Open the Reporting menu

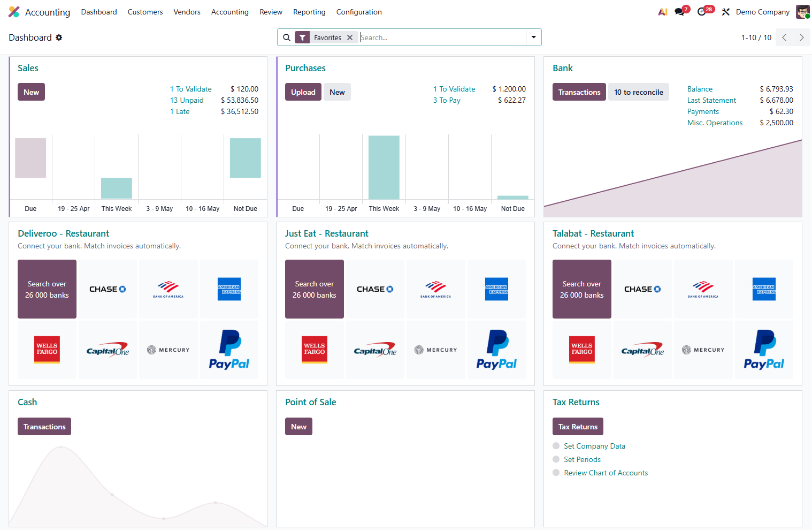click(x=309, y=12)
